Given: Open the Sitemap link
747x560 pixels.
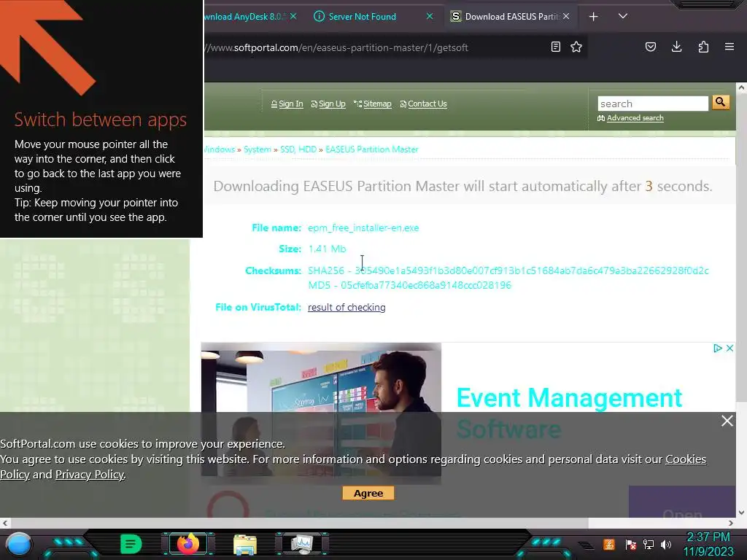Looking at the screenshot, I should pos(377,104).
